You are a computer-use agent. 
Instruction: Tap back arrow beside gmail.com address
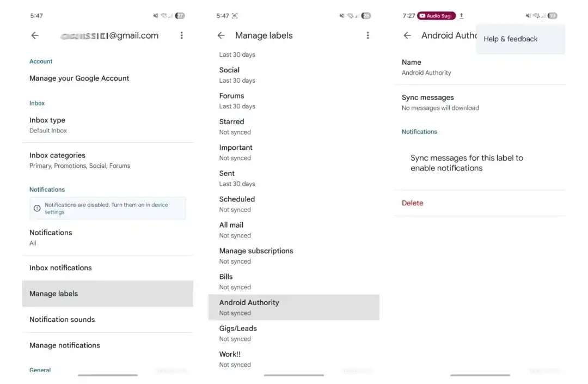(35, 35)
